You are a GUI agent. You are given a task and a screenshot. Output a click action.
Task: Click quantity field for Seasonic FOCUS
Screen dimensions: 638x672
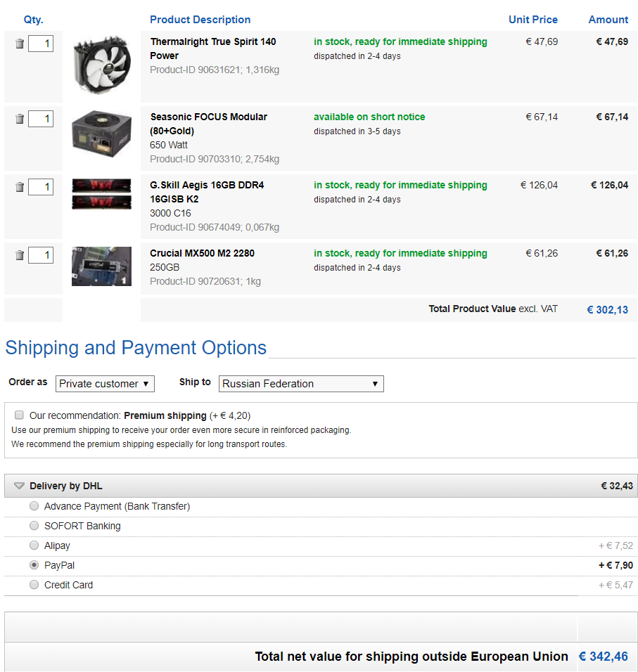pos(41,119)
